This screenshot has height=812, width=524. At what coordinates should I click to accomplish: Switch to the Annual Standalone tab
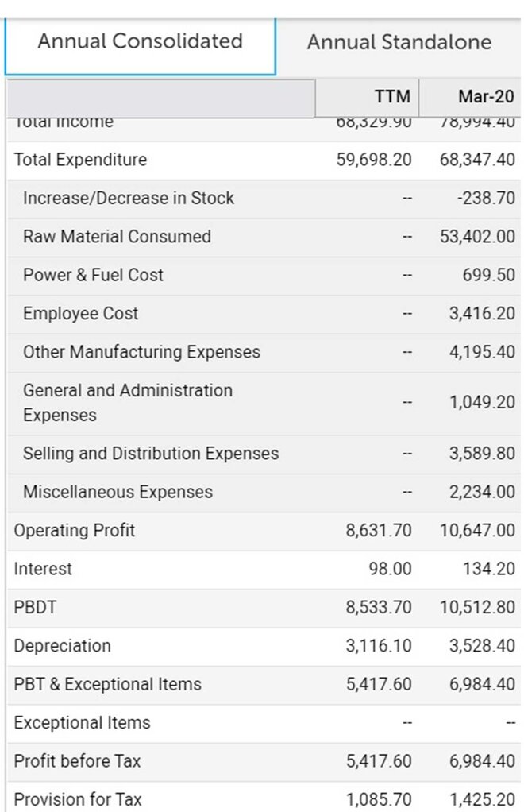pos(399,42)
